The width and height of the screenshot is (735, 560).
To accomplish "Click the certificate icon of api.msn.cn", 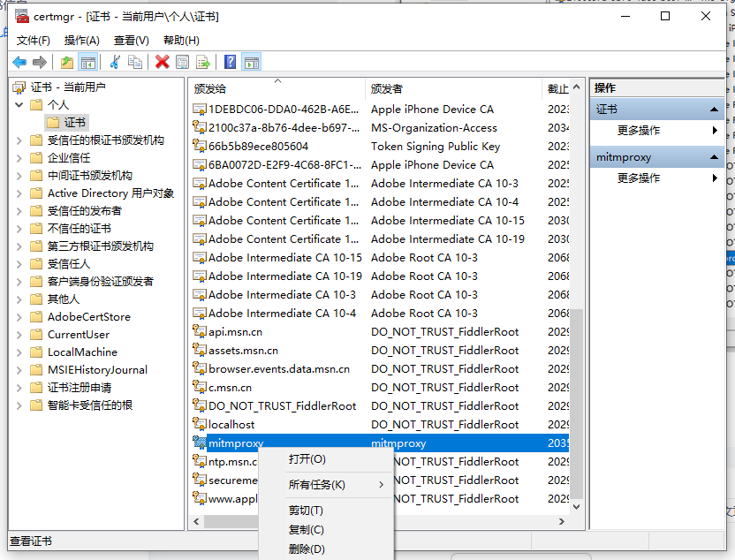I will click(200, 331).
